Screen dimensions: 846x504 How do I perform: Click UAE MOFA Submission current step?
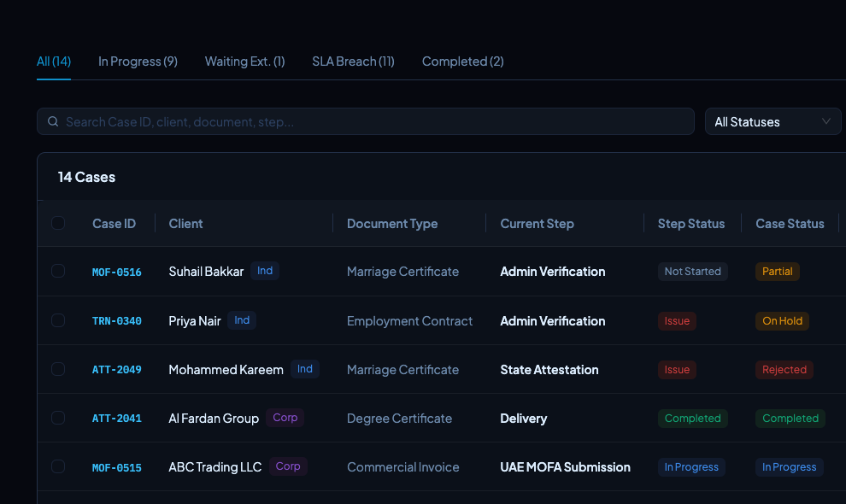tap(565, 466)
